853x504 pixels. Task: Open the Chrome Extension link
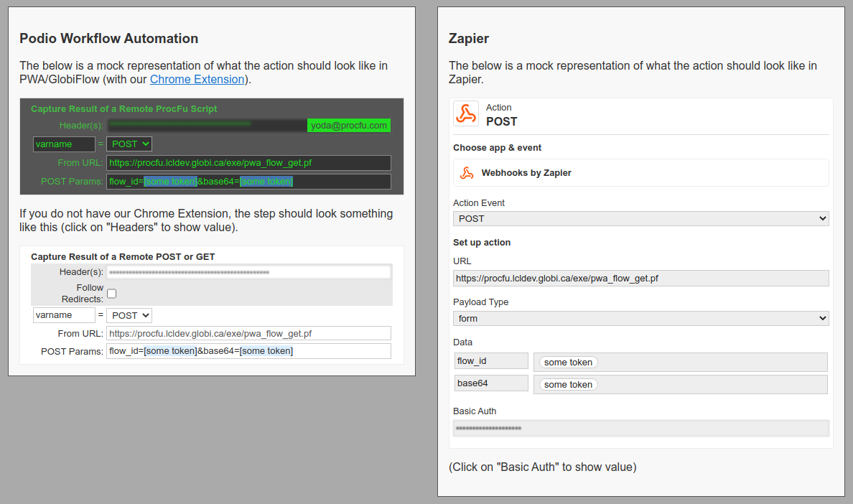click(197, 80)
